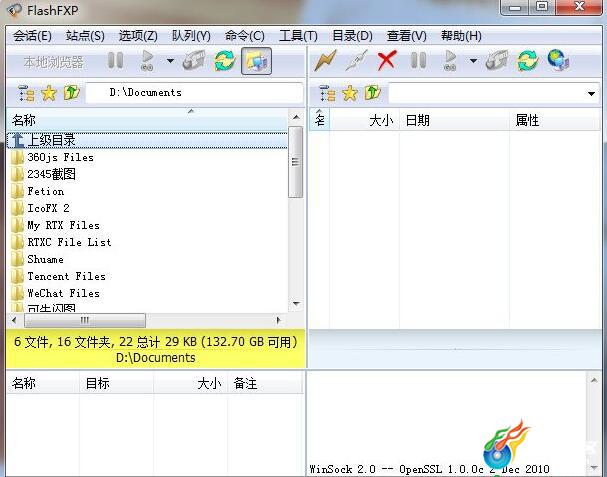Click the lightning Connect icon

325,61
